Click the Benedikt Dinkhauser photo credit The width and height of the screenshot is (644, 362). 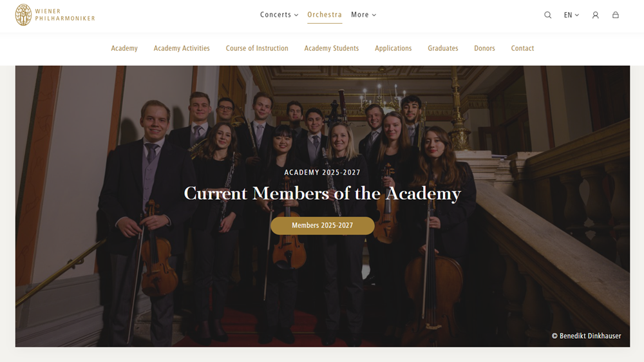[586, 336]
